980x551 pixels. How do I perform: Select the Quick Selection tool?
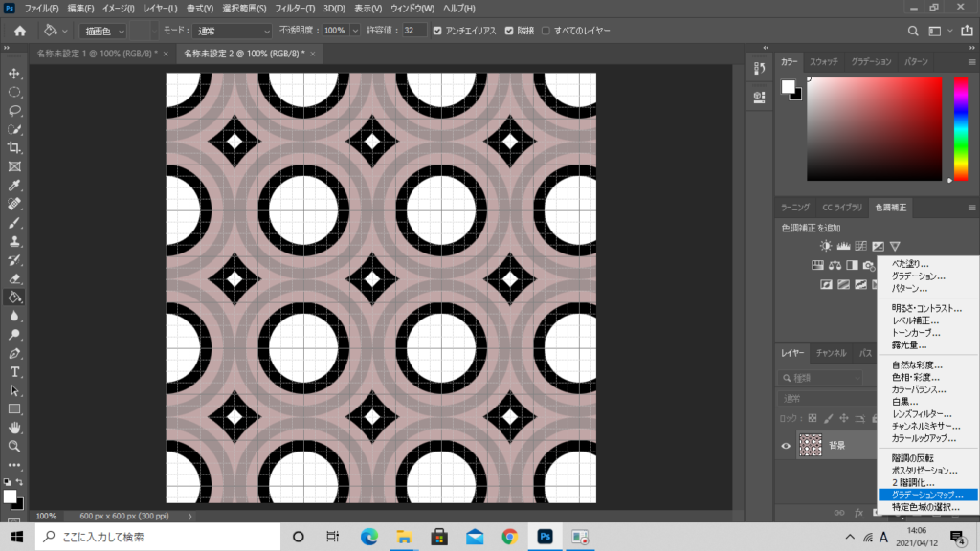14,129
